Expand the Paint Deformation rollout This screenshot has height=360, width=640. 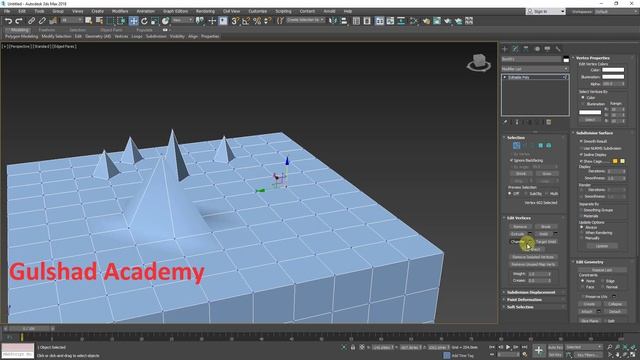[535, 300]
